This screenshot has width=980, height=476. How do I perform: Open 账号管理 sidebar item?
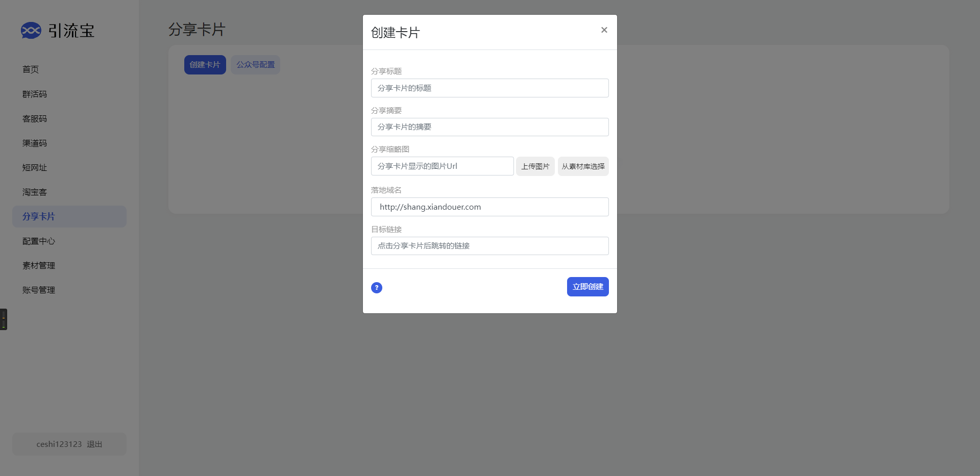[x=69, y=290]
